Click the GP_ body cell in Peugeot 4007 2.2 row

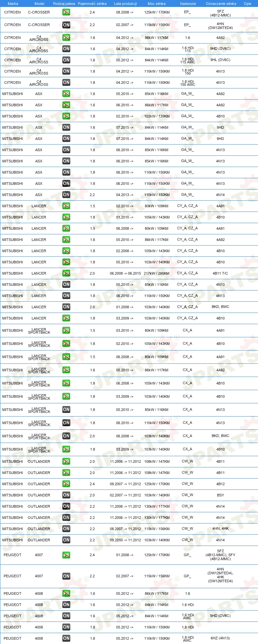click(187, 576)
